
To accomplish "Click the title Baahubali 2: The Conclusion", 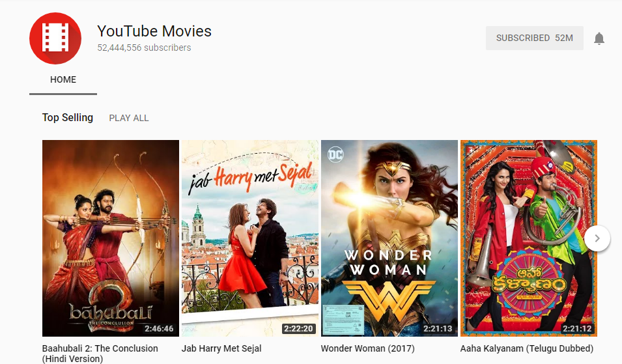I will click(100, 354).
